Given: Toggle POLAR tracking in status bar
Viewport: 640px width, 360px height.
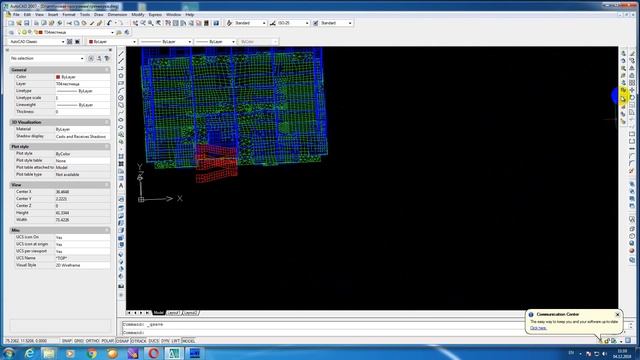Looking at the screenshot, I should (107, 341).
